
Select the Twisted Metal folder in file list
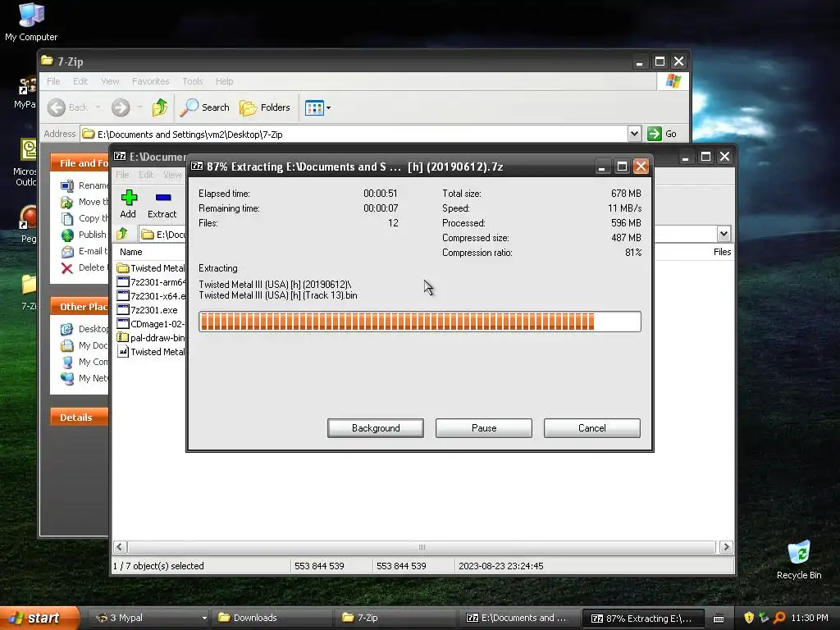[151, 268]
